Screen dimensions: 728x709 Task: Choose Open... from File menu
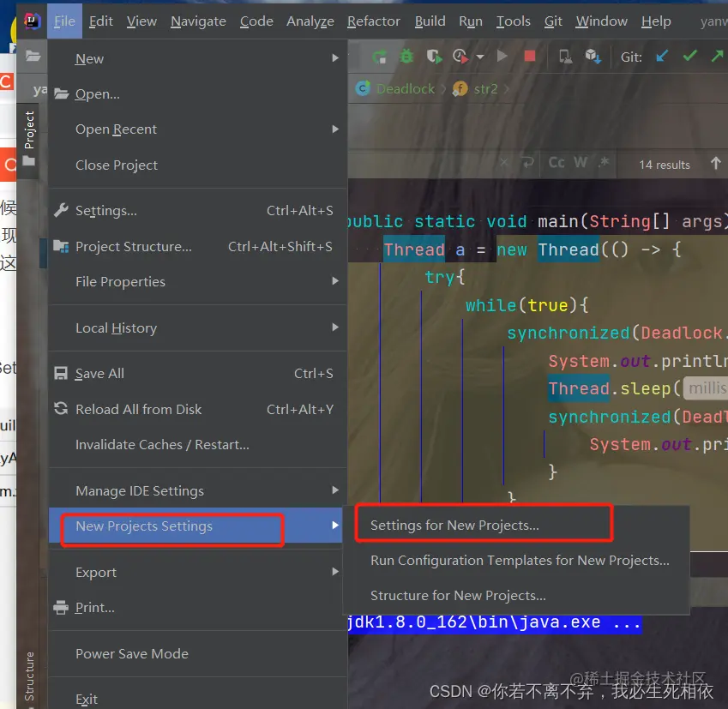point(198,93)
